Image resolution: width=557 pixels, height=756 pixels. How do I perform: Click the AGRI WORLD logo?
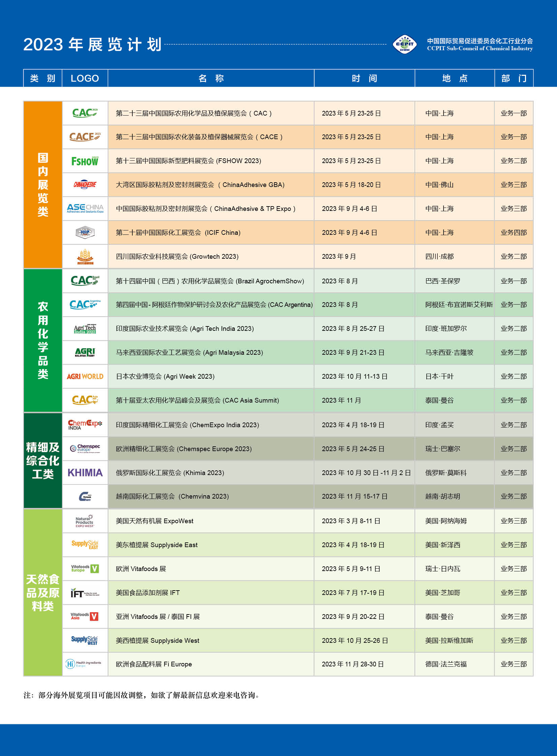[x=85, y=376]
